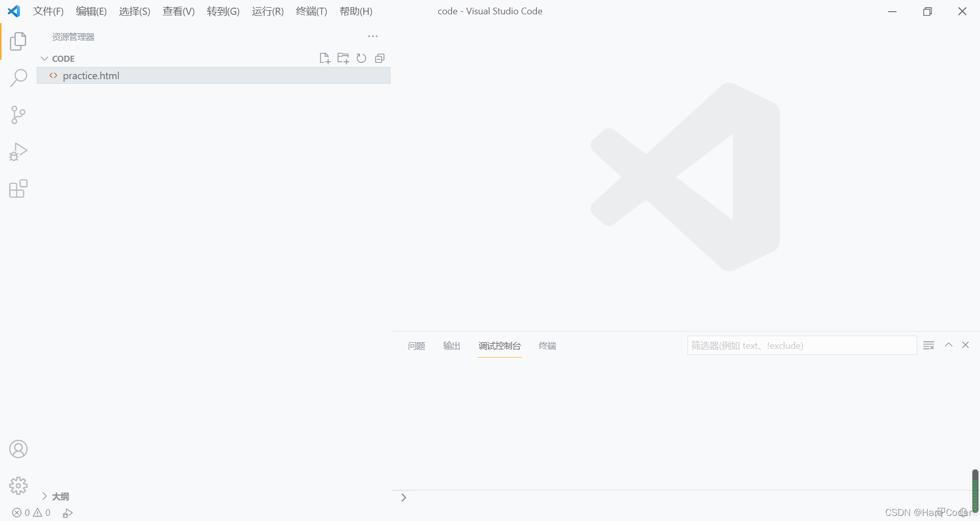This screenshot has height=521, width=980.
Task: Open the 终端(T) menu
Action: click(x=311, y=11)
